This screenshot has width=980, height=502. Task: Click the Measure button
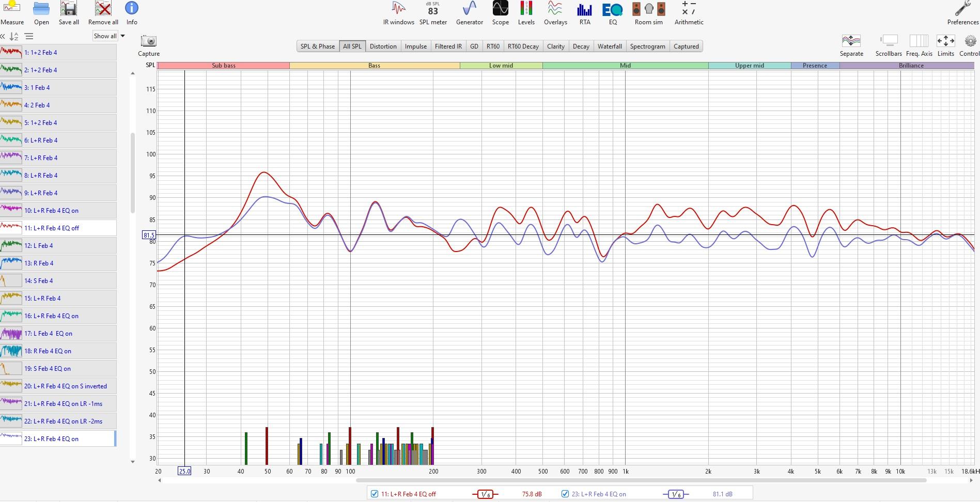point(12,13)
